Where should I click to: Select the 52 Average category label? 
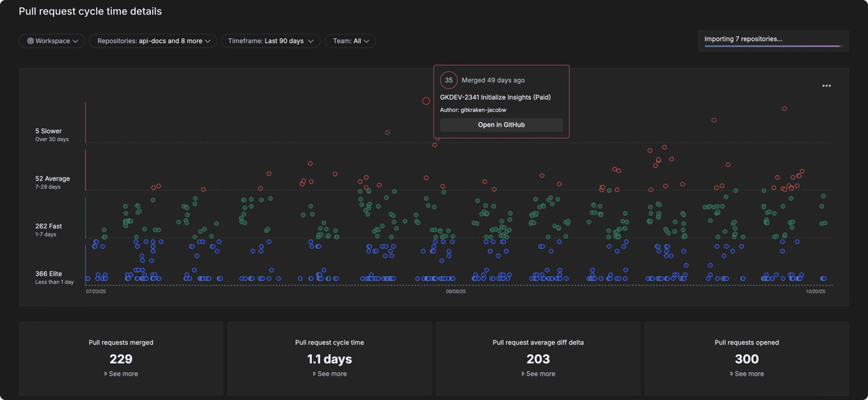[x=52, y=179]
